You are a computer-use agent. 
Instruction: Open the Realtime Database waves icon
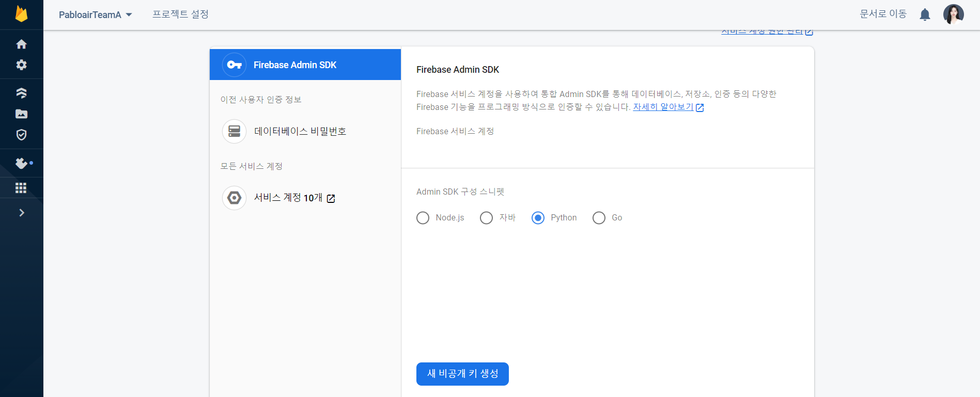[21, 93]
